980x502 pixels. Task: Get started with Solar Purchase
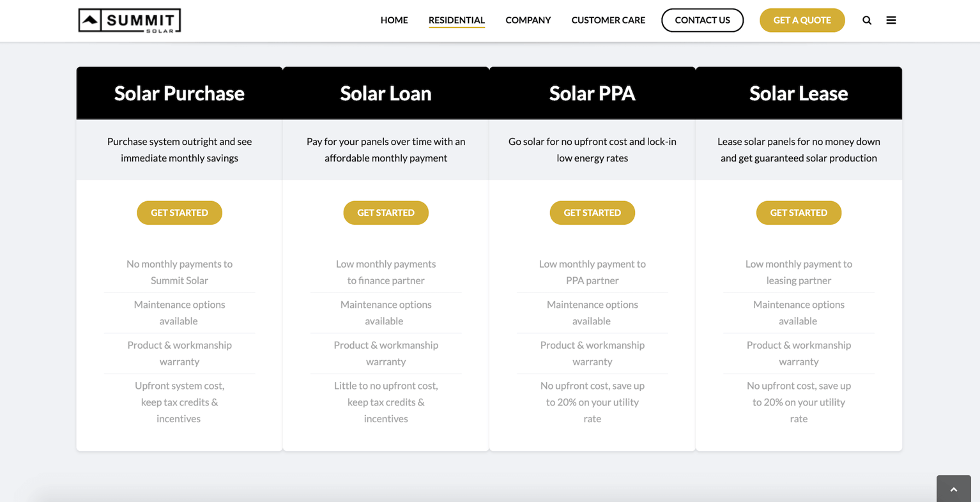[180, 213]
